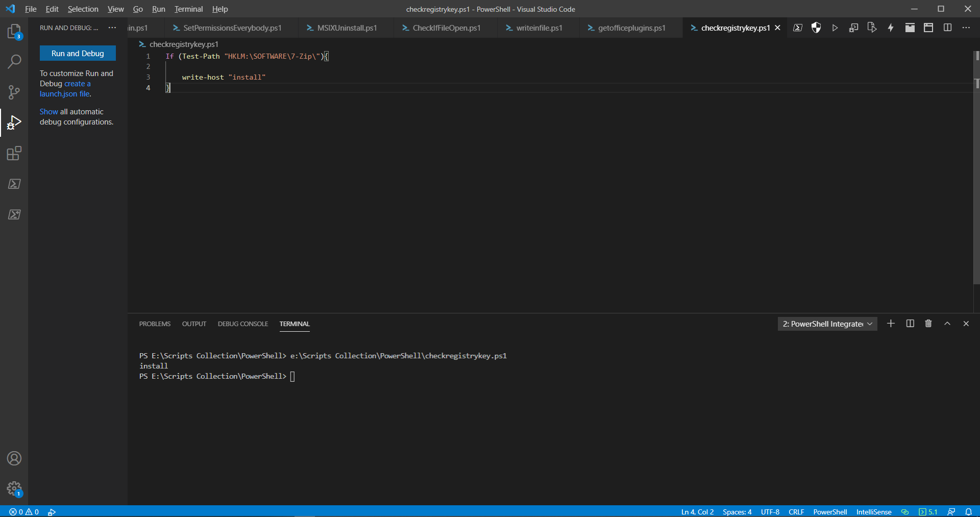Open the Search view icon
This screenshot has height=517, width=980.
(x=14, y=62)
